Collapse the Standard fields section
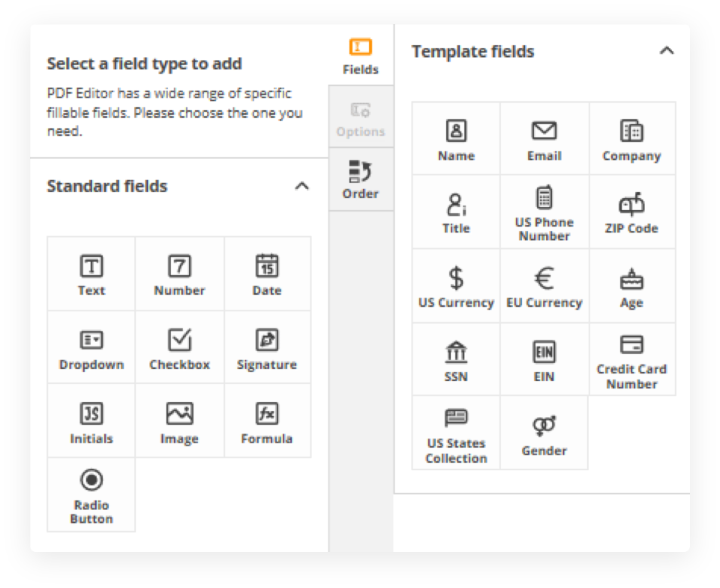 pyautogui.click(x=301, y=186)
